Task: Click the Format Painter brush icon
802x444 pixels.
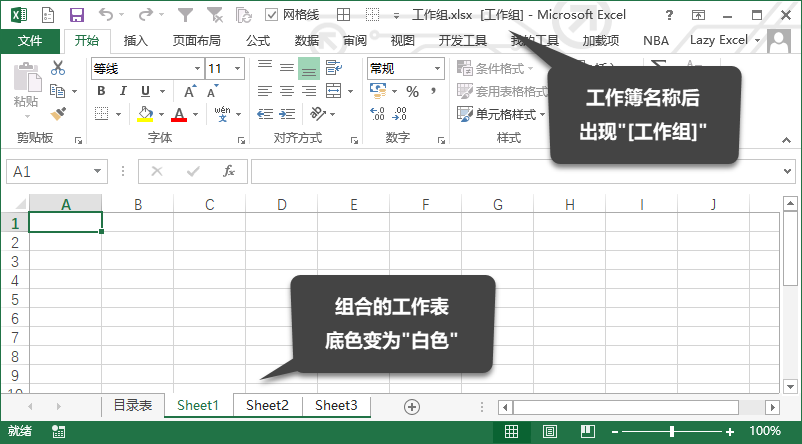Action: 58,114
